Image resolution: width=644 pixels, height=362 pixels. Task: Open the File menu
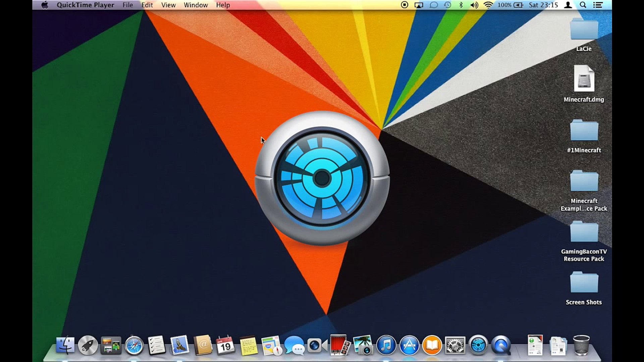pyautogui.click(x=127, y=5)
